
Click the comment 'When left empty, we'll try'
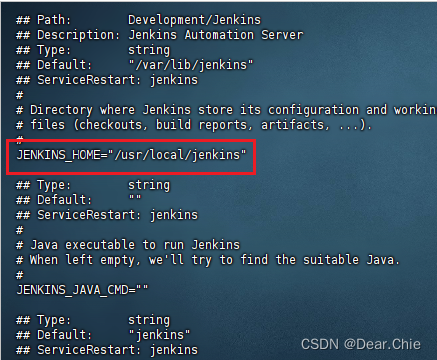click(x=208, y=260)
